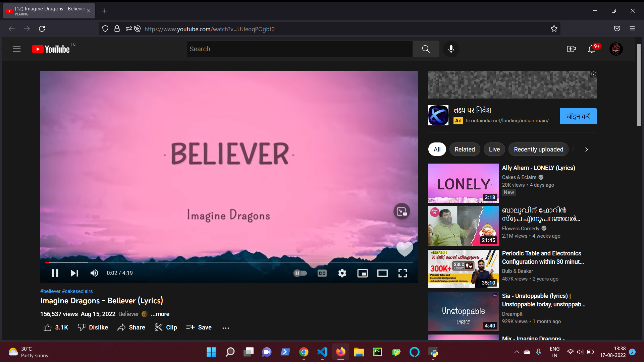This screenshot has height=362, width=644.
Task: Open the site permissions icon in the address bar
Action: 129,29
